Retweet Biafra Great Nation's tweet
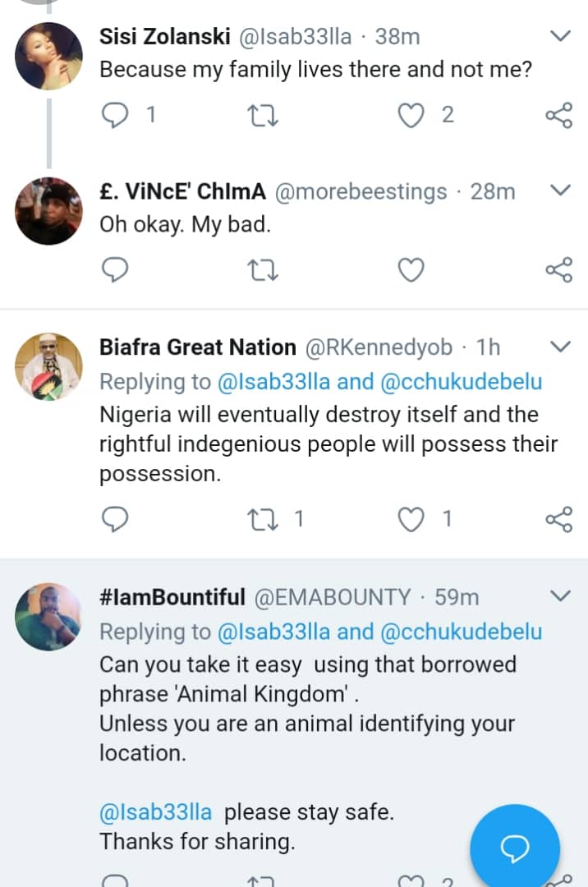Viewport: 588px width, 887px height. 264,518
